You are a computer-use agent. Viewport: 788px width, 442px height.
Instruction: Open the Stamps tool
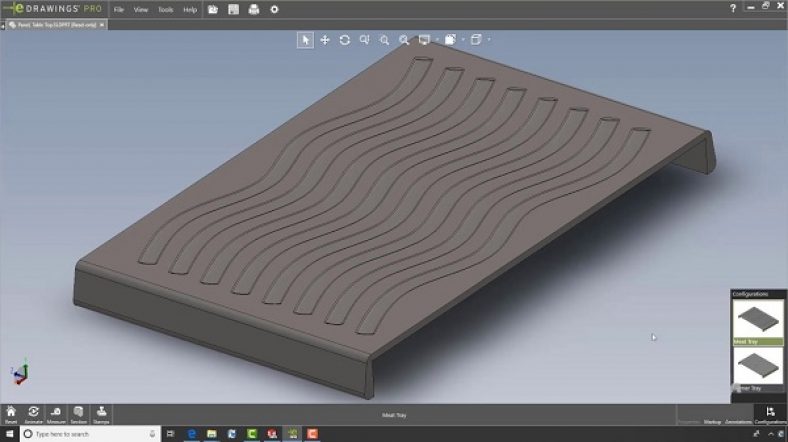pos(101,413)
